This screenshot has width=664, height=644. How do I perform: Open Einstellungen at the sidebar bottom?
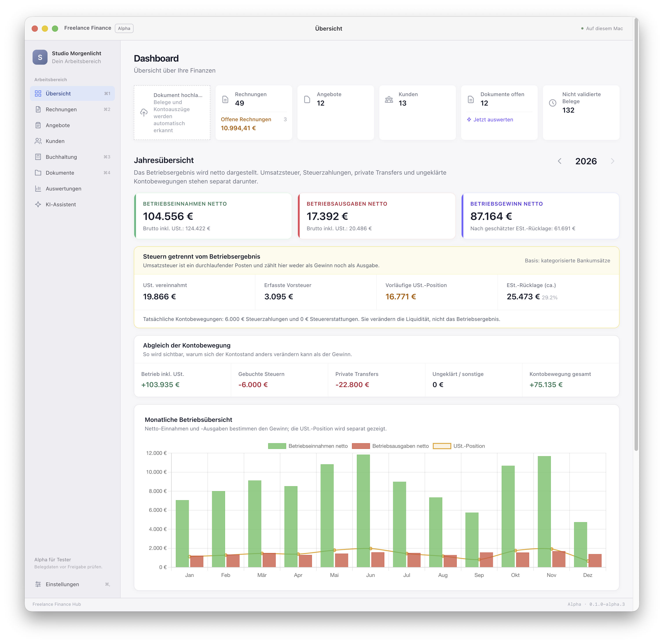pyautogui.click(x=72, y=584)
